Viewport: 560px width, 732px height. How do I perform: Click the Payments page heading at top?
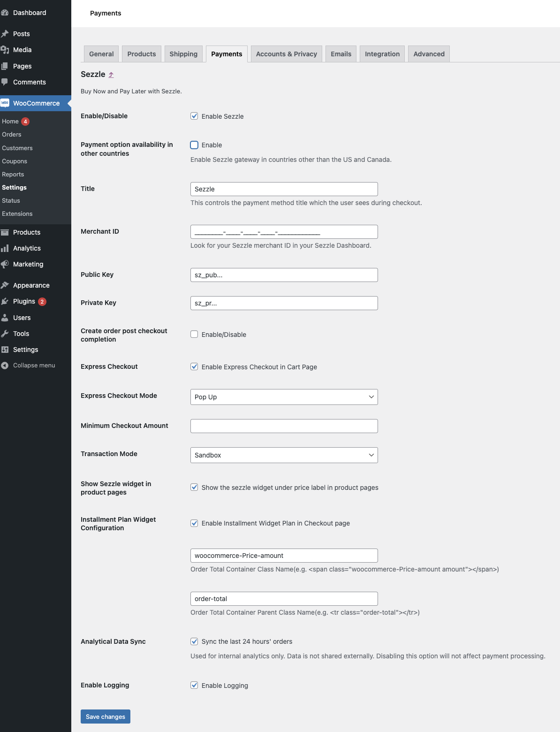tap(106, 13)
